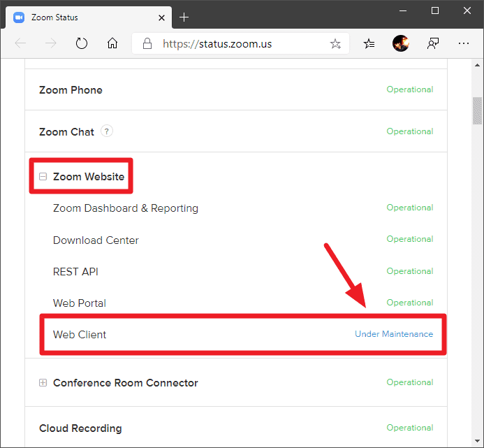Click the browser back arrow
Viewport: 484px width, 448px height.
pyautogui.click(x=20, y=43)
